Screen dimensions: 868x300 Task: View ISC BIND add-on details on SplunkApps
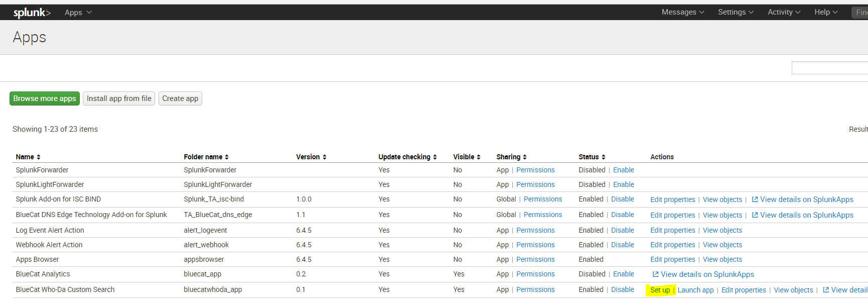point(802,199)
